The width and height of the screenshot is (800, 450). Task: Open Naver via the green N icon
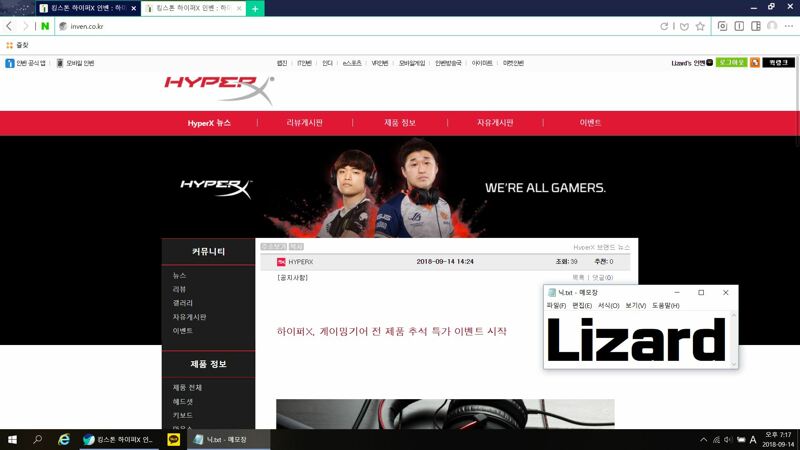45,26
